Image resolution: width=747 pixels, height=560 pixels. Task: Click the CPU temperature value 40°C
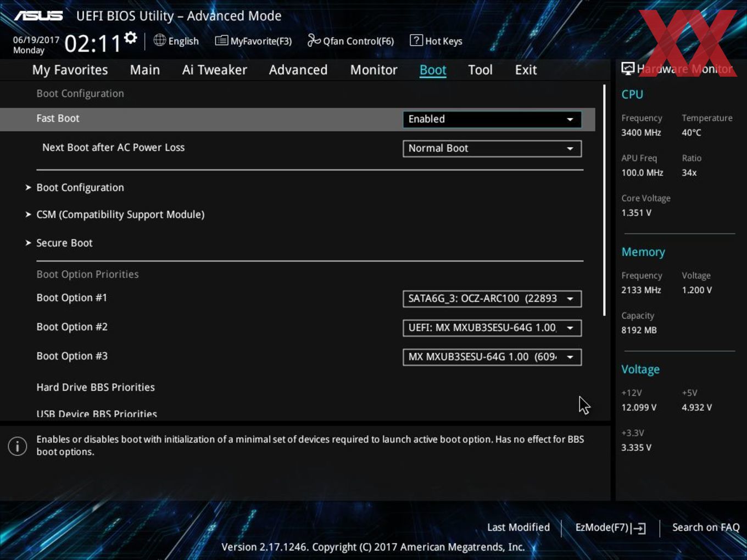692,133
